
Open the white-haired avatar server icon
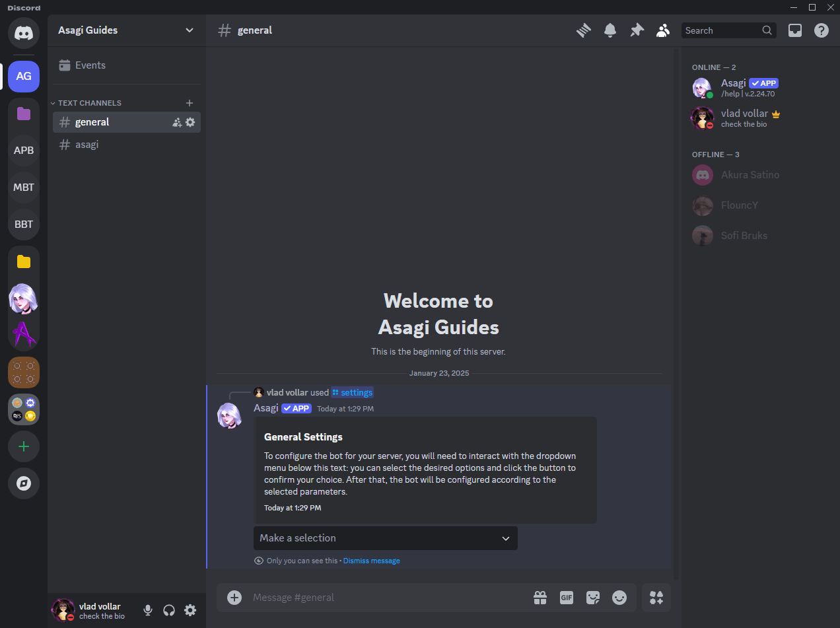tap(24, 298)
